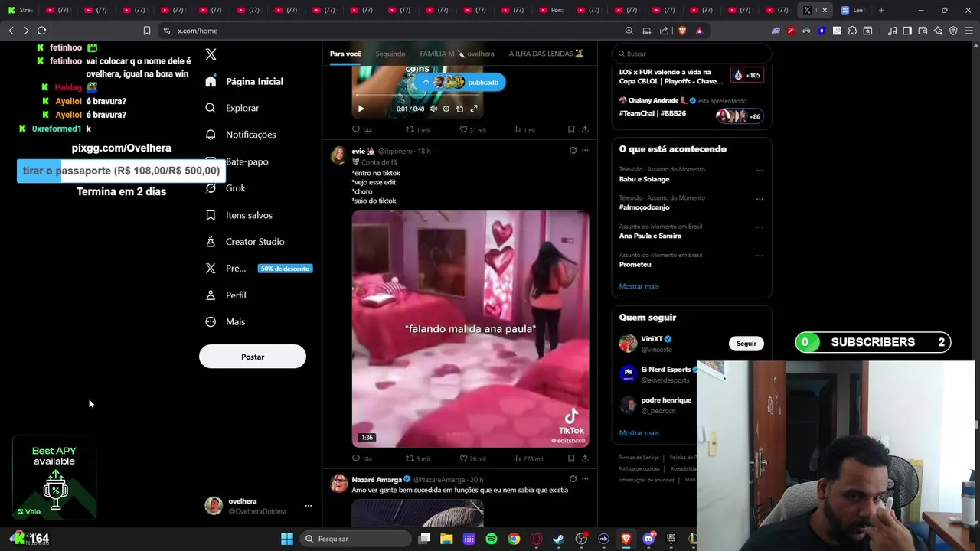Image resolution: width=980 pixels, height=551 pixels.
Task: Switch to A ILHA DAS LENDAS tab
Action: [x=547, y=54]
